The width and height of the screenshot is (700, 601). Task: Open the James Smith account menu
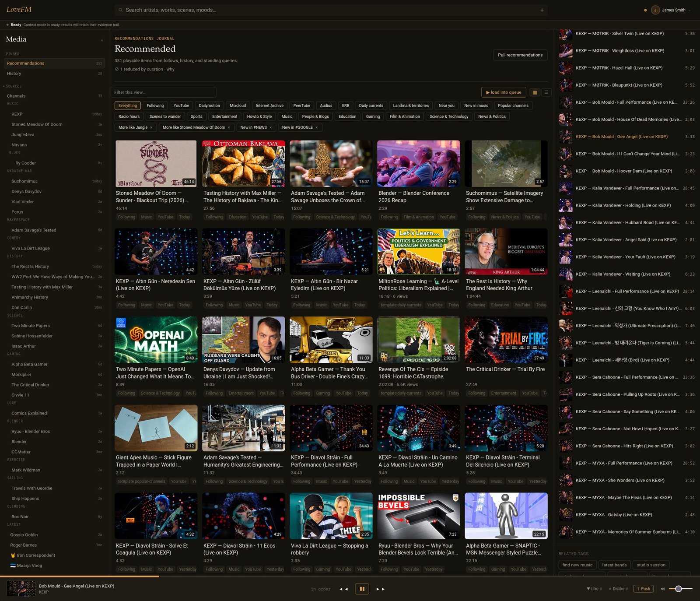tap(670, 10)
